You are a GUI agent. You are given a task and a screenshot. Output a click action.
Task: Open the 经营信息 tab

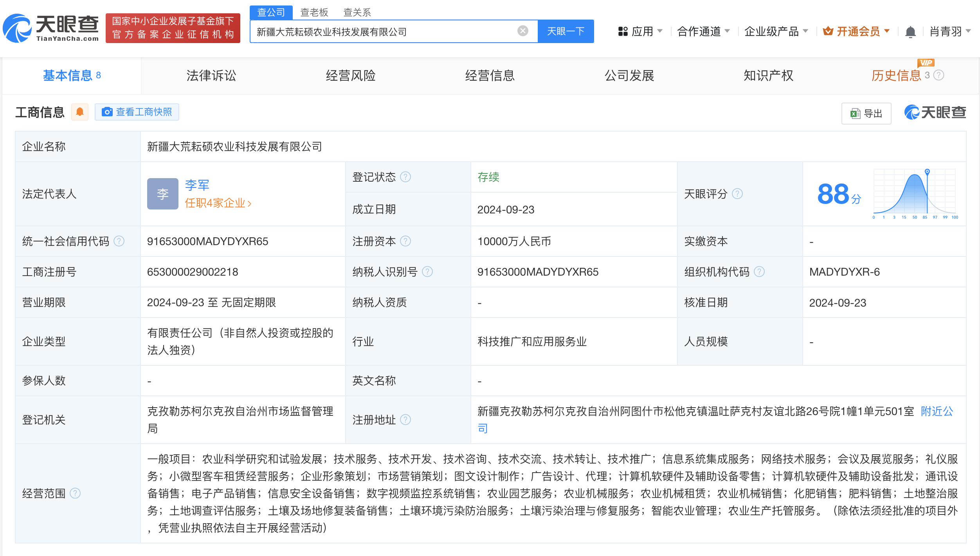[490, 76]
